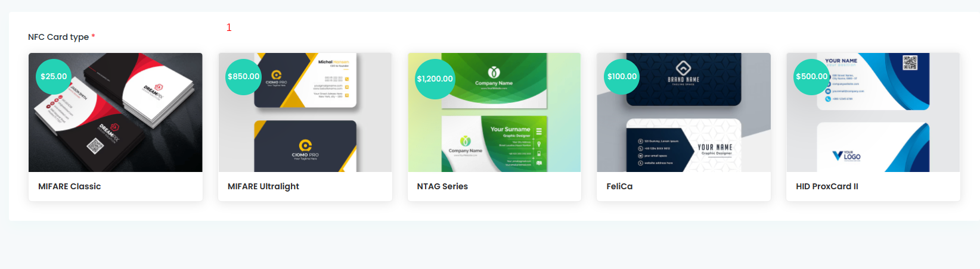
Task: Click the YOUR LOGO emblem on the blue card
Action: coord(846,156)
